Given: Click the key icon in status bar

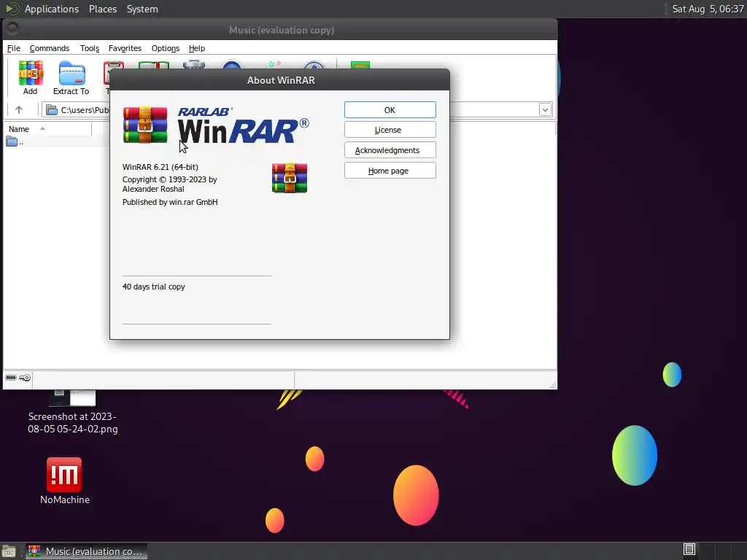Looking at the screenshot, I should tap(26, 378).
